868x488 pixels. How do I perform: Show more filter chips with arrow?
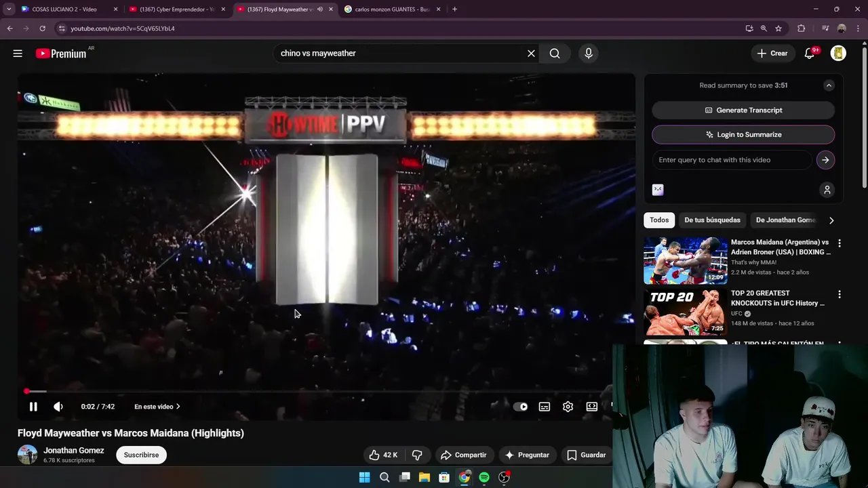pyautogui.click(x=831, y=220)
